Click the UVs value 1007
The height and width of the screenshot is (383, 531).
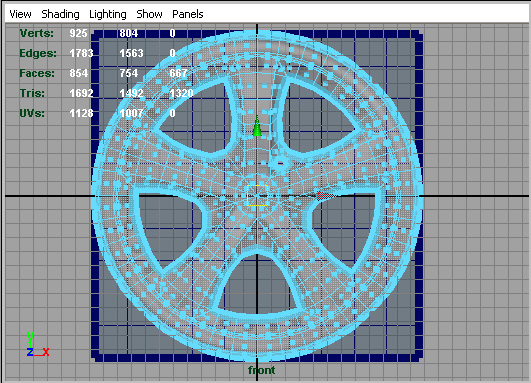[131, 113]
